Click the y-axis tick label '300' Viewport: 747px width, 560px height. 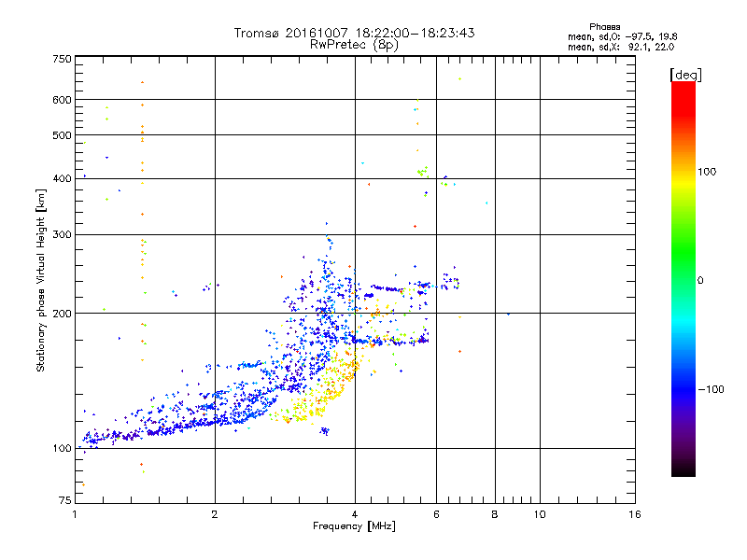click(62, 234)
